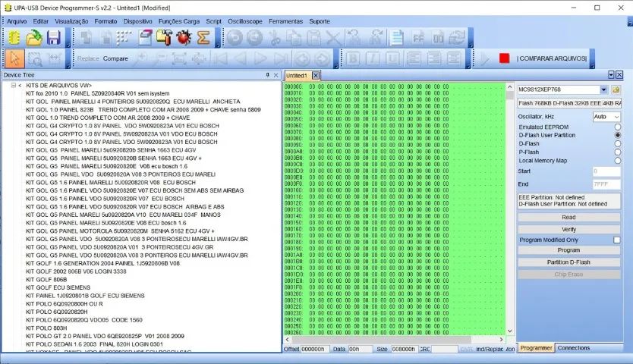Select KIT GOLF ECU SIEMENS tree item
Viewport: 633px width, 364px height.
[58, 287]
